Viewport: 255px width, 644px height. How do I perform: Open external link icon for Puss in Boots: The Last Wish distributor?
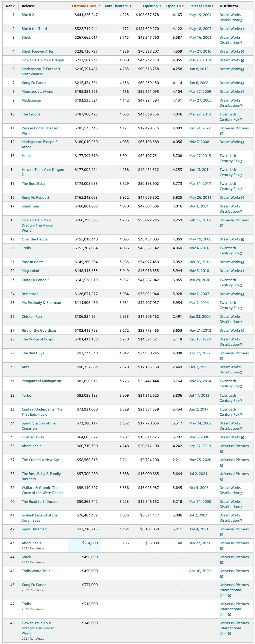222,133
